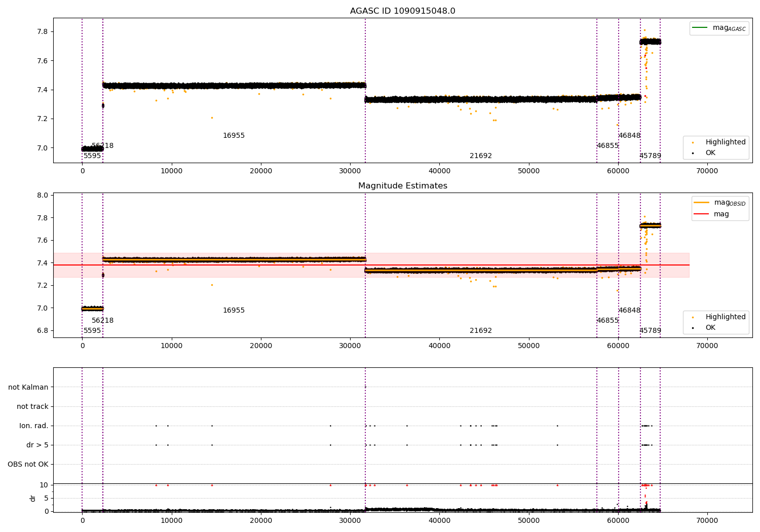Click the 'Ion. rad.' row label
The width and height of the screenshot is (760, 532).
coord(34,426)
